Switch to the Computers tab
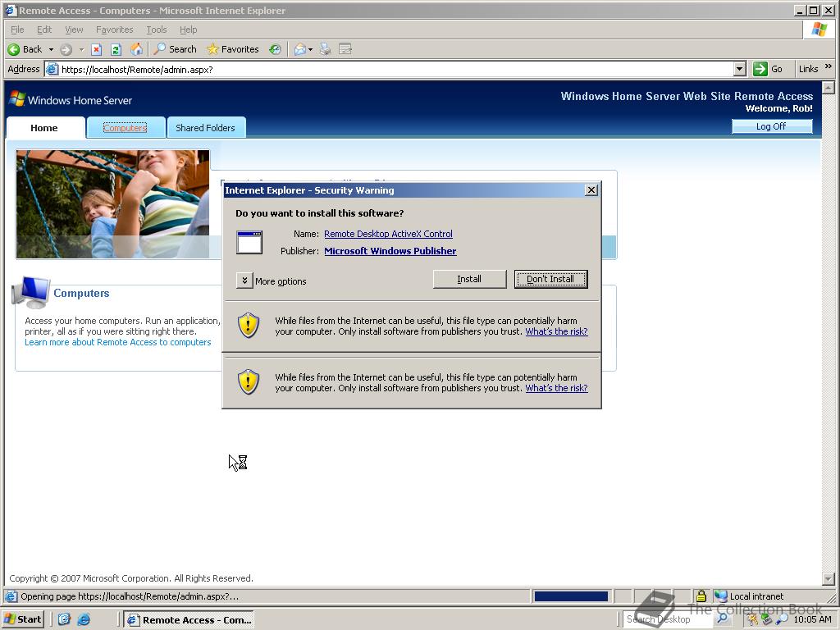840x630 pixels. click(126, 127)
